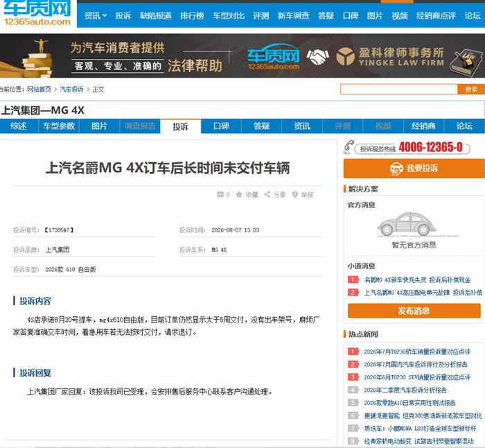Open the 法律帮助 banner advertisement
This screenshot has height=448, width=485.
click(x=242, y=55)
